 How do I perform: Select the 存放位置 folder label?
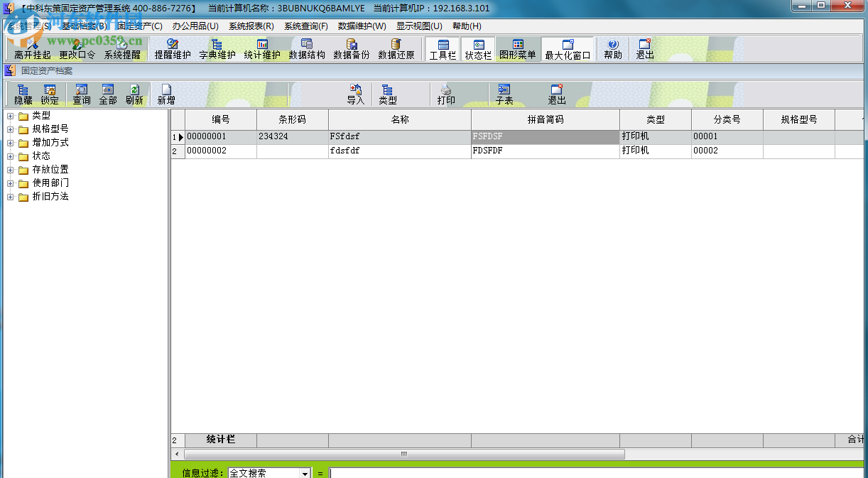pos(50,170)
